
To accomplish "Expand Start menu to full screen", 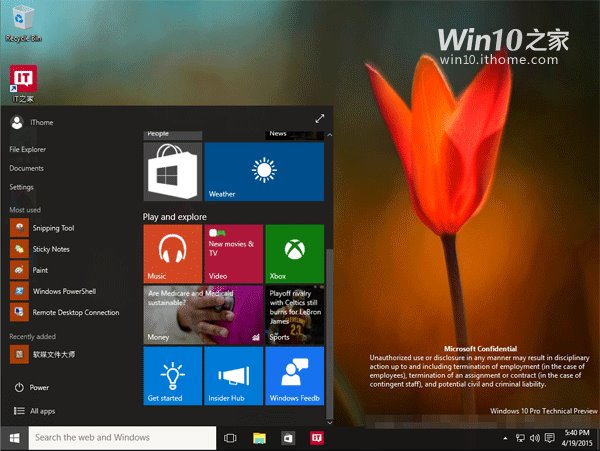I will (320, 119).
